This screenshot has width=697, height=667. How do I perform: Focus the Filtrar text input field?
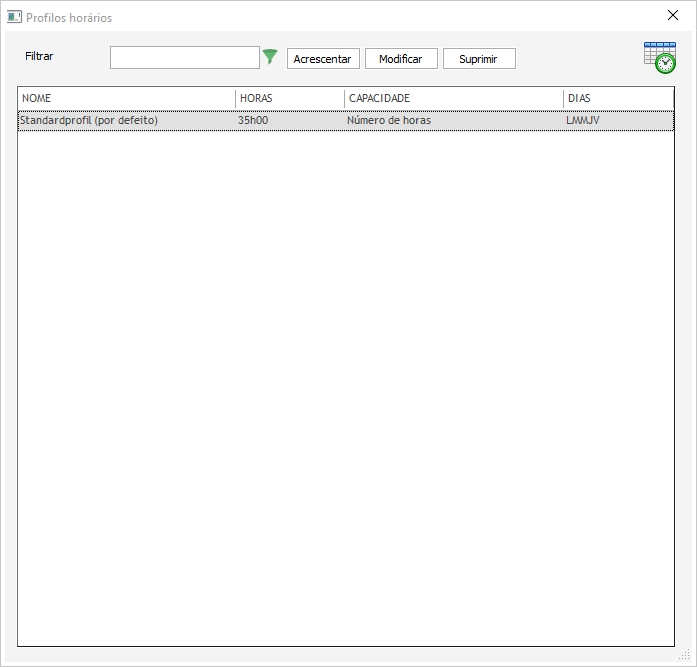click(x=185, y=57)
